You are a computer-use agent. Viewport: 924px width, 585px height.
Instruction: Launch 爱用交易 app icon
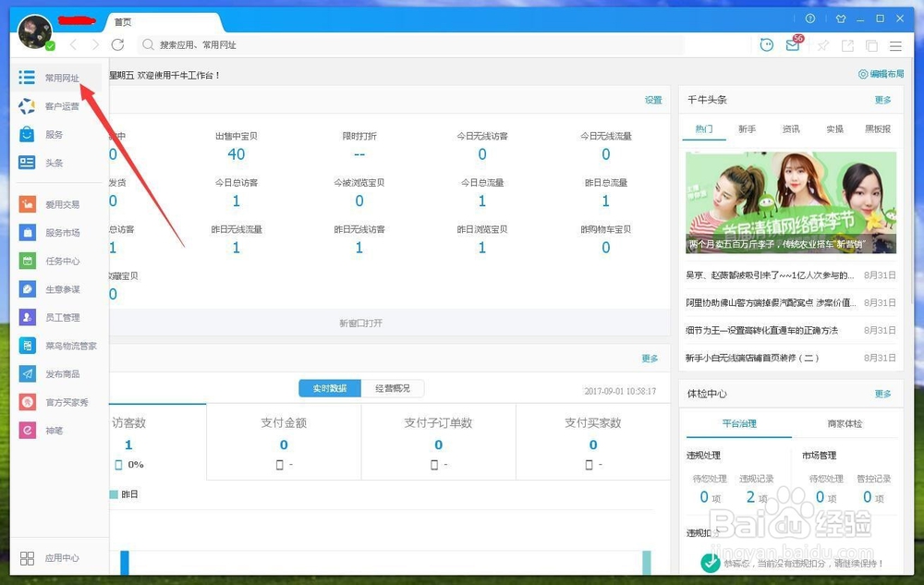point(28,204)
